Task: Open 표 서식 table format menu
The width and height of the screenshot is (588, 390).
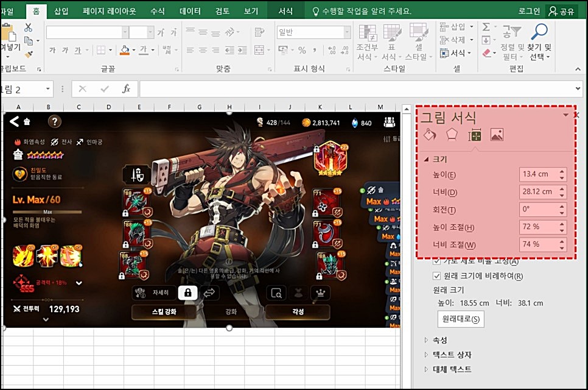Action: pyautogui.click(x=392, y=42)
